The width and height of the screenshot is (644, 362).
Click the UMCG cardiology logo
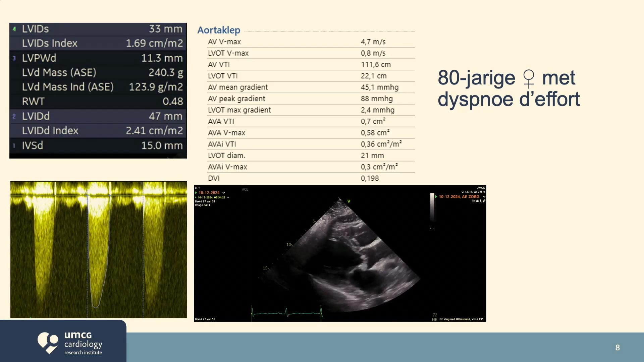tap(70, 343)
